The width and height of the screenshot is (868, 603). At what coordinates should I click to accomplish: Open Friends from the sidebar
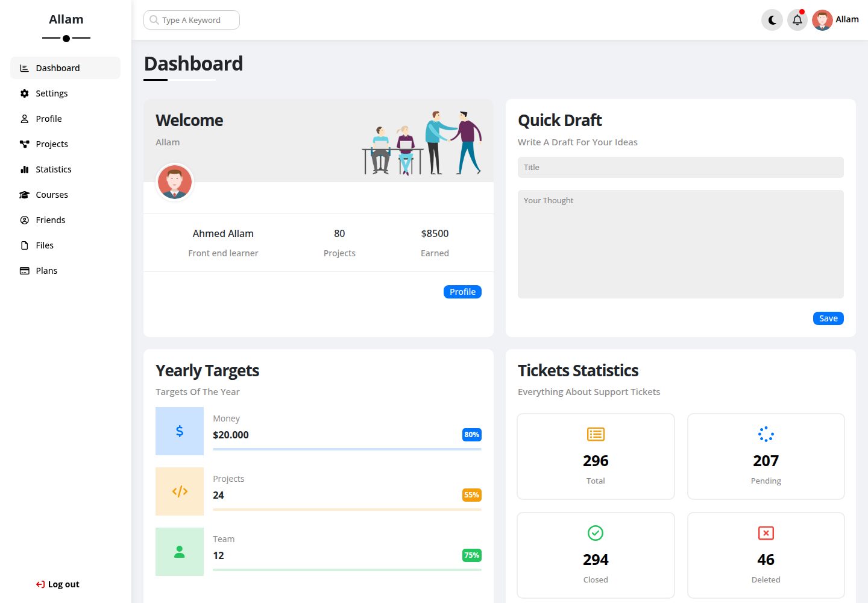[x=65, y=220]
